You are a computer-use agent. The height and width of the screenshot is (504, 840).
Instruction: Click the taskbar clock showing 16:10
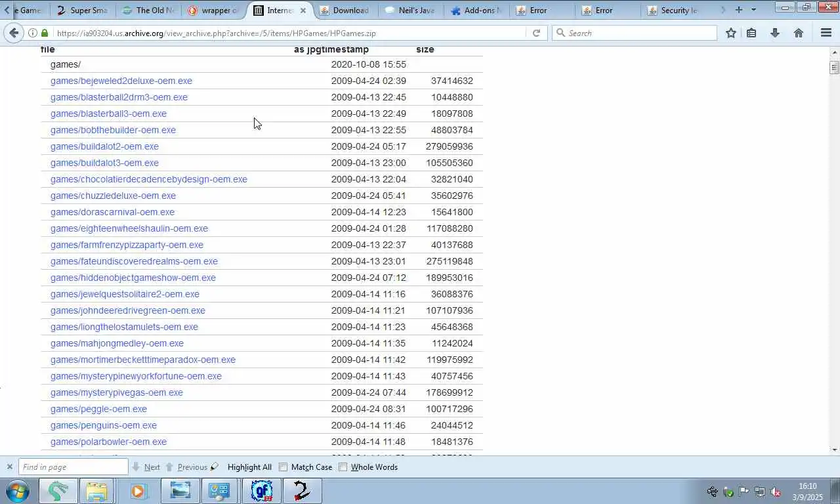807,492
